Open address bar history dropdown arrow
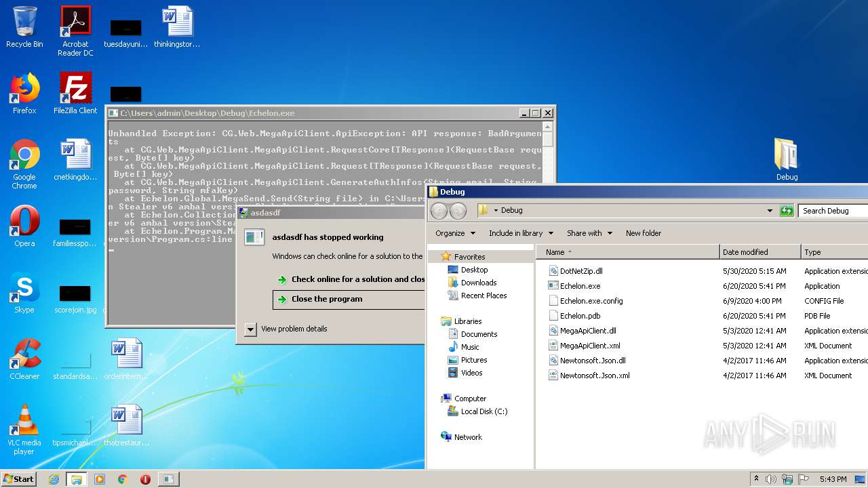 click(770, 211)
